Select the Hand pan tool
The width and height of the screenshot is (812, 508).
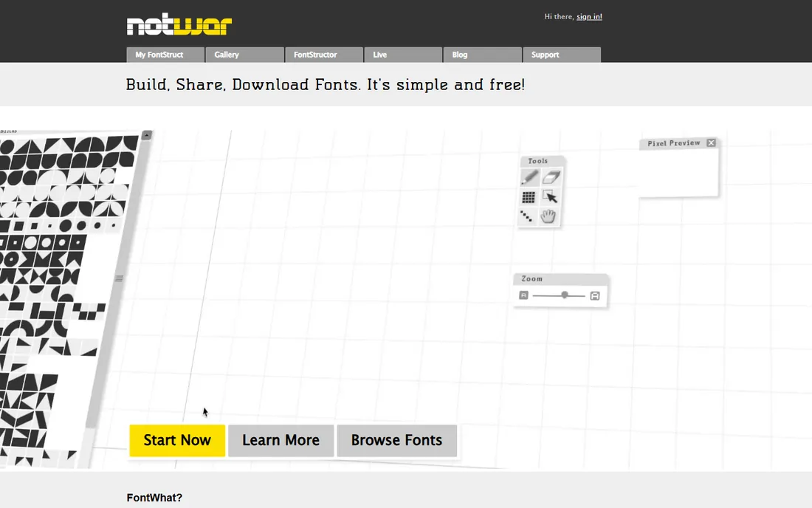pyautogui.click(x=548, y=216)
